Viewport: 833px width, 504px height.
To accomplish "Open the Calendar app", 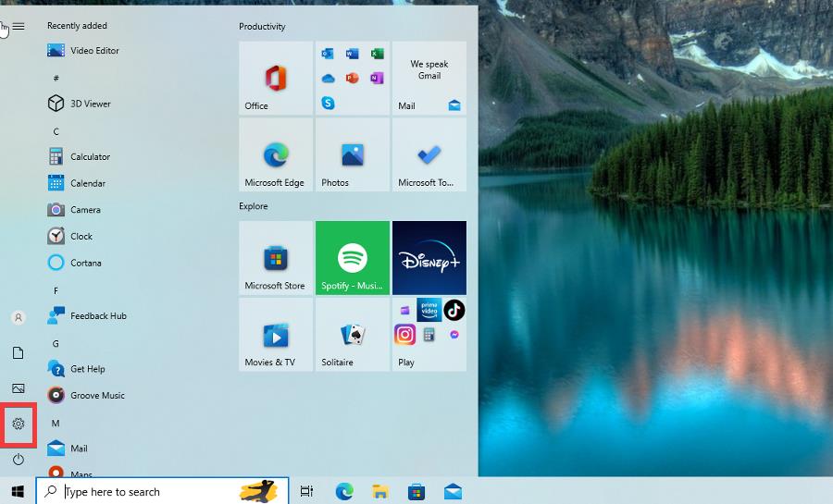I will (x=77, y=183).
